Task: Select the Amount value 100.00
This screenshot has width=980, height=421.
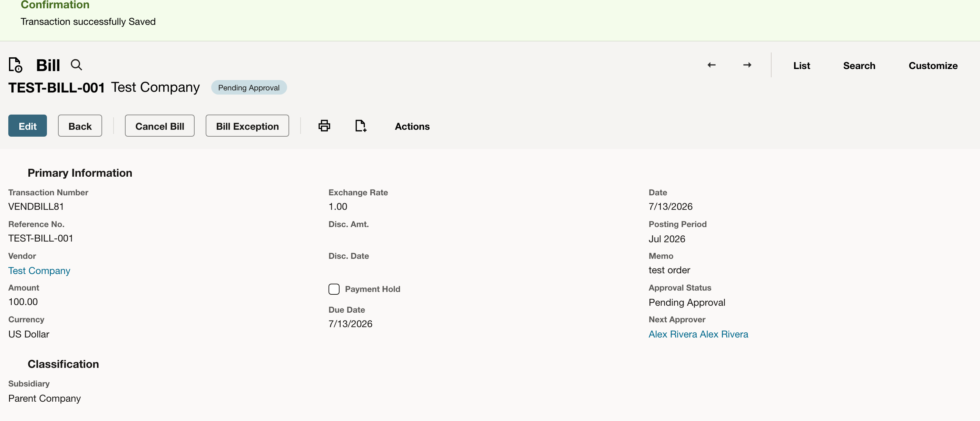Action: [x=23, y=302]
